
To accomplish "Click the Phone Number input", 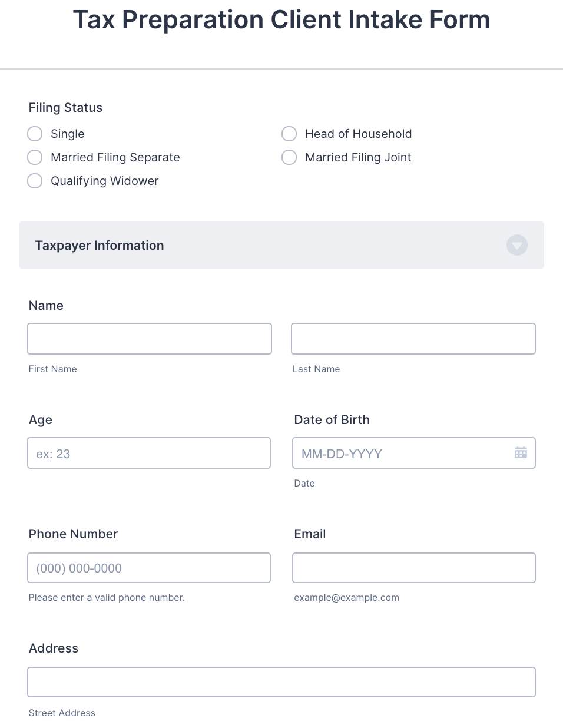I will [148, 567].
